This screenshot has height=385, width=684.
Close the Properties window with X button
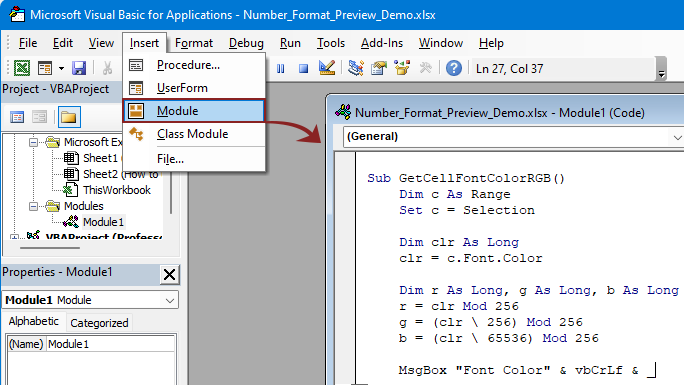coord(169,275)
